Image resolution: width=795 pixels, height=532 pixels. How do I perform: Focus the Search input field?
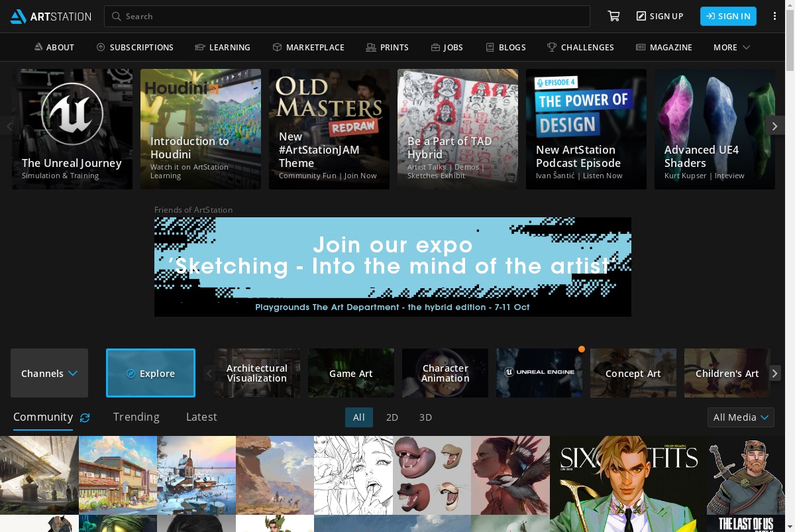coord(347,17)
